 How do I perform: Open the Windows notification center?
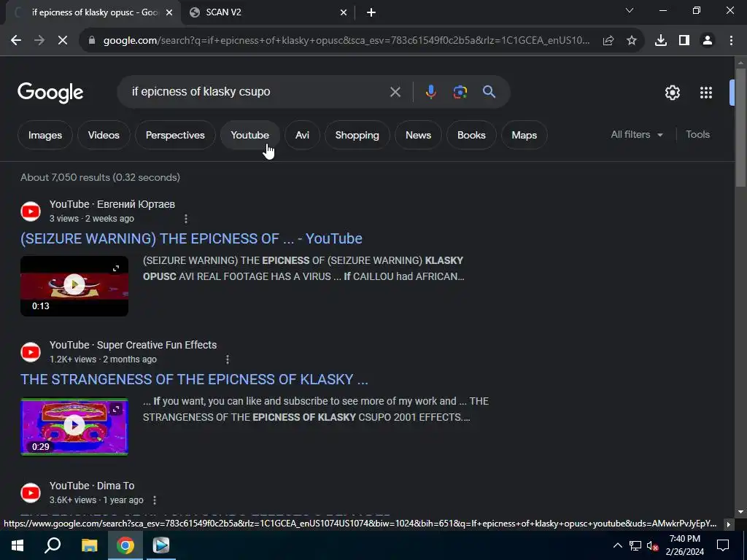[x=723, y=545]
